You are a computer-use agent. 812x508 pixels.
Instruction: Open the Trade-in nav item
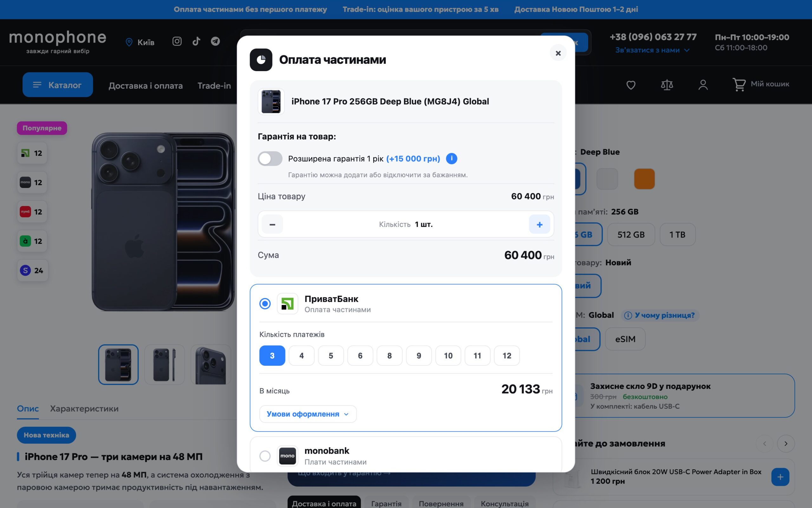tap(214, 86)
